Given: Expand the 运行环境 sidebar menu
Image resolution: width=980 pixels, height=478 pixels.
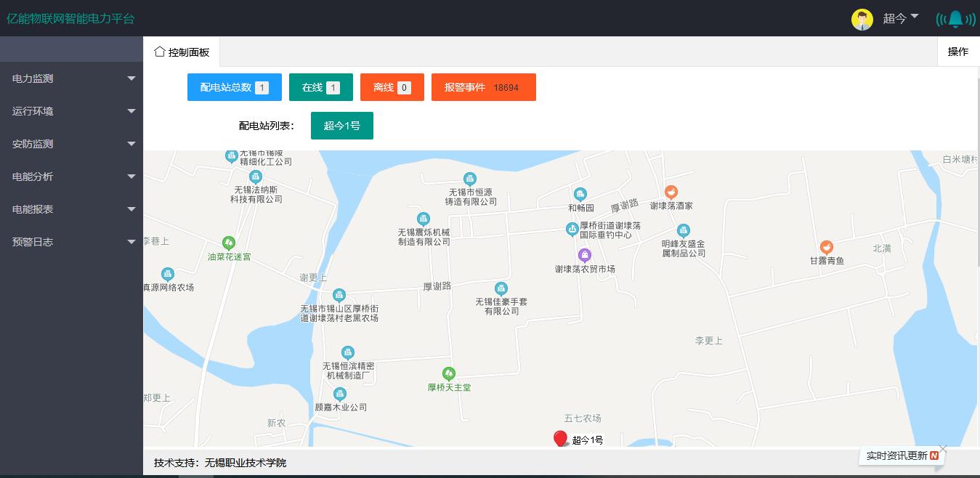Looking at the screenshot, I should tap(71, 111).
